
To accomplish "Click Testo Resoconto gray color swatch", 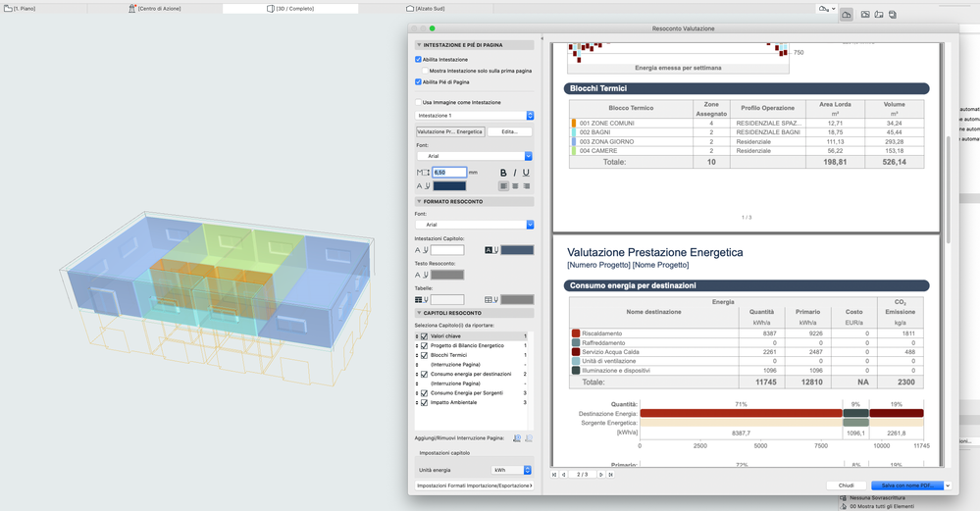I will [x=447, y=275].
